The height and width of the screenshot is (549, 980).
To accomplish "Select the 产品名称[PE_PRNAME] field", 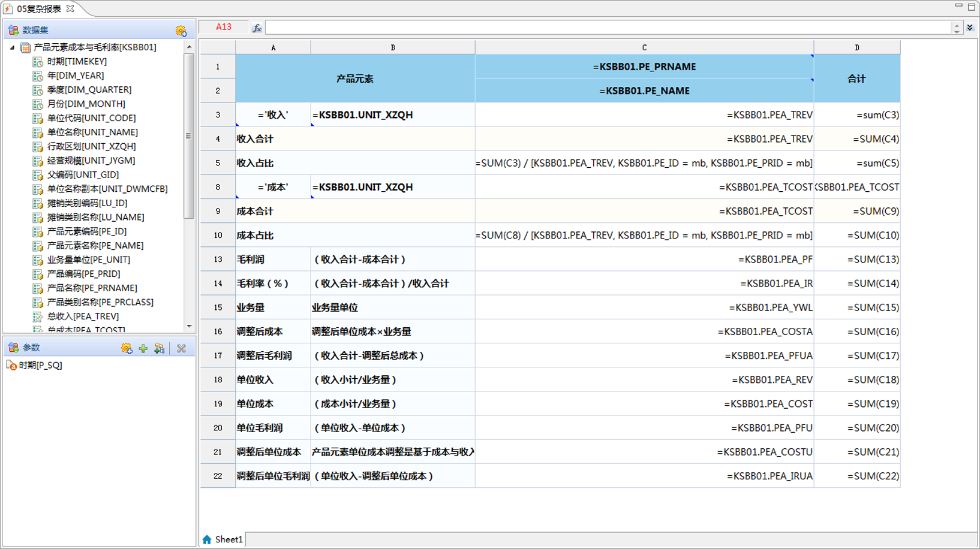I will (x=92, y=288).
